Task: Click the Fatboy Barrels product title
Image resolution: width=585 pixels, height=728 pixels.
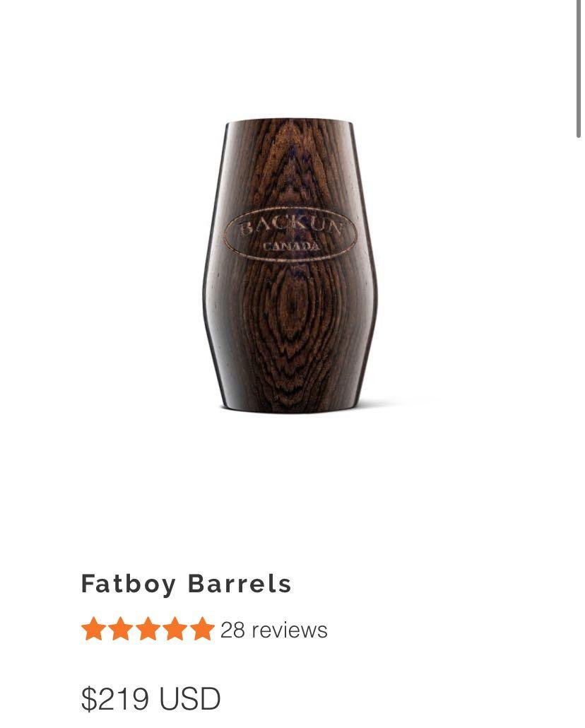Action: [x=187, y=584]
